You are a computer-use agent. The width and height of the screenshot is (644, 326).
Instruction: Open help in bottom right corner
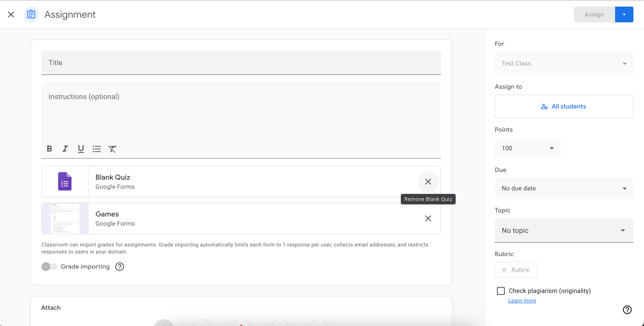click(x=627, y=310)
